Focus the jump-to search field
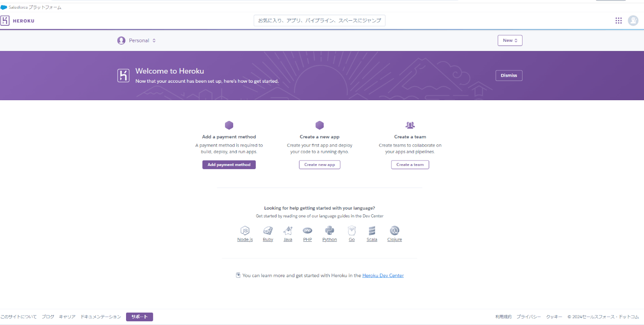 (320, 21)
